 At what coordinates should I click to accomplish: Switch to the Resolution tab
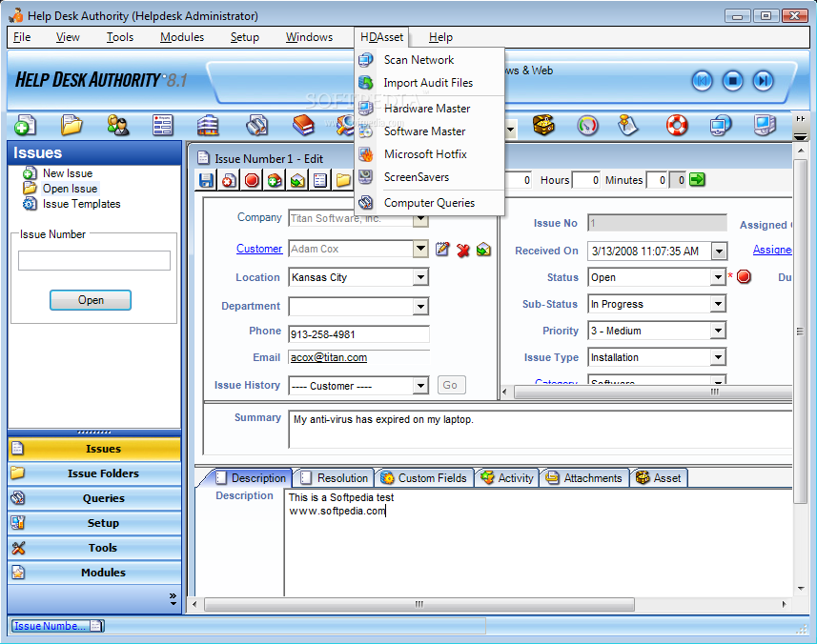[334, 478]
